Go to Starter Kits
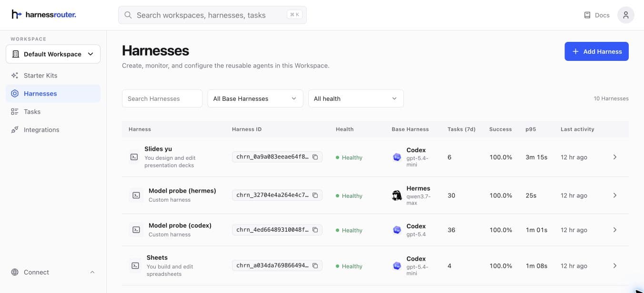The image size is (644, 293). [x=53, y=76]
